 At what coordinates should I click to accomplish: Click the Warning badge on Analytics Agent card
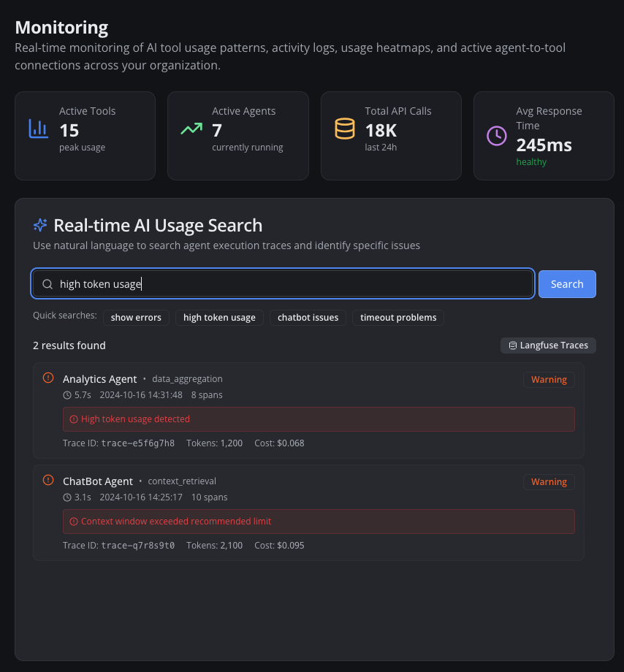point(549,379)
